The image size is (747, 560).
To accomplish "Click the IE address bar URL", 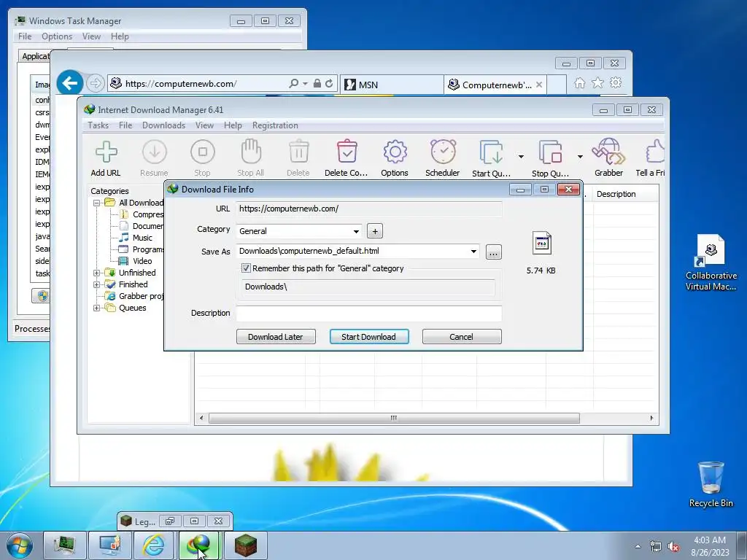I will (181, 84).
